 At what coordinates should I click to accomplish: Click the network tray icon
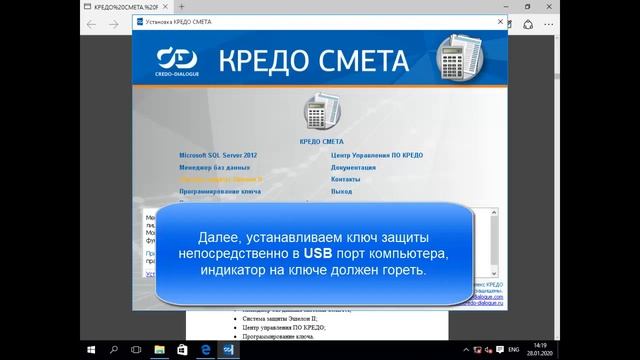(477, 350)
